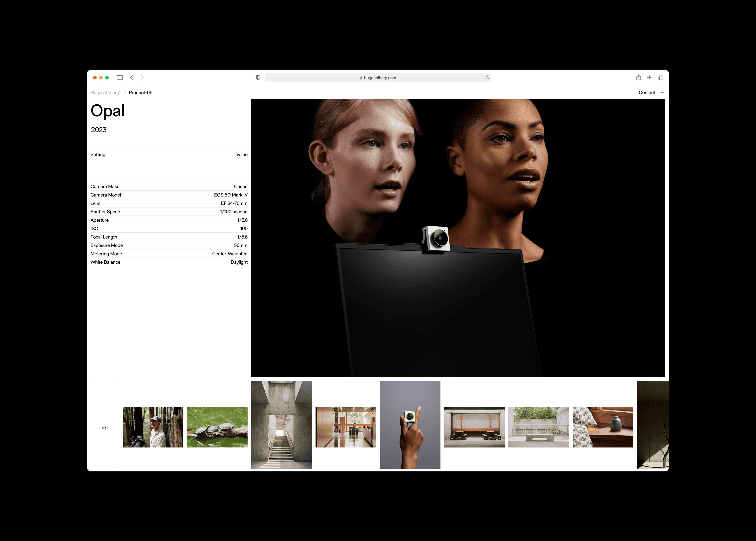Click the privacy shield icon
The image size is (756, 541).
tap(258, 78)
